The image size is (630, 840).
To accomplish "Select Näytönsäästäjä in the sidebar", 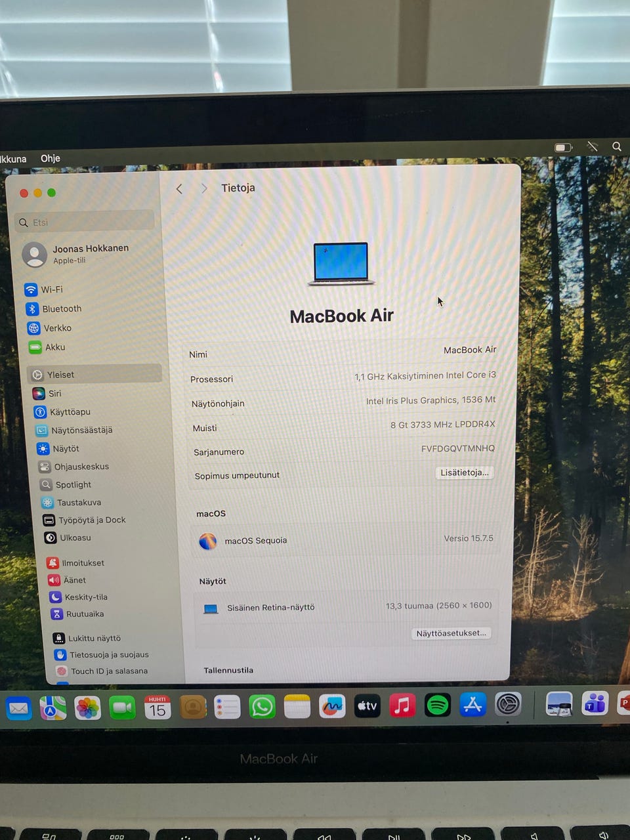I will coord(74,430).
